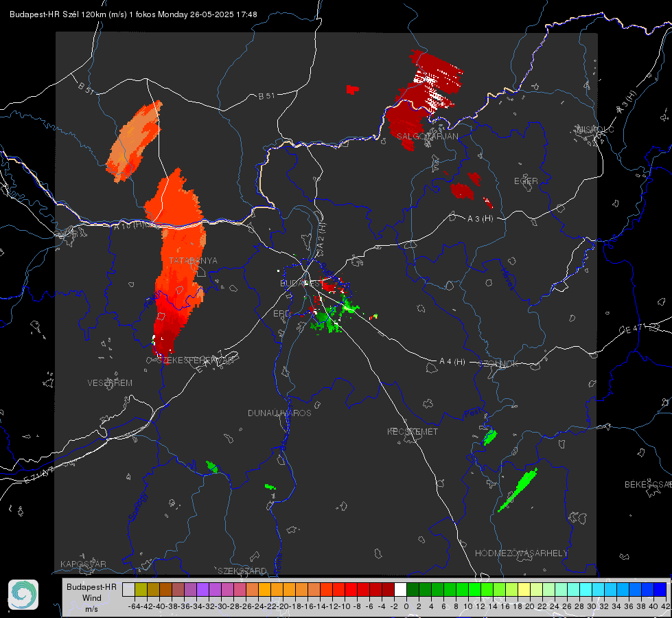Click the DUNAUJVAROS city label
This screenshot has width=672, height=618.
[x=279, y=413]
